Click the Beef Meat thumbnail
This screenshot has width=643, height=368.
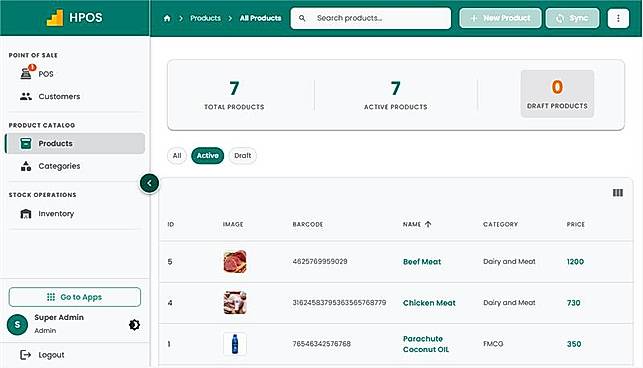[235, 262]
